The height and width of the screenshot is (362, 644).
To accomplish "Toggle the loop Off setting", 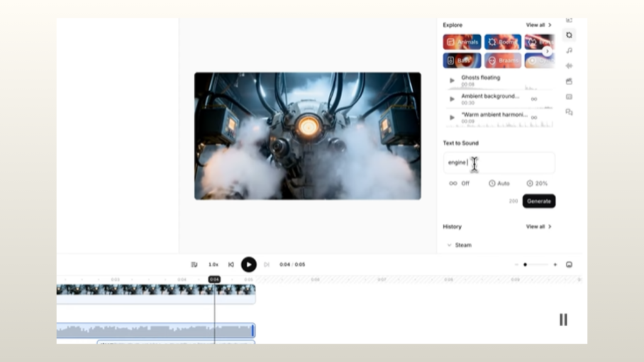I will 459,184.
